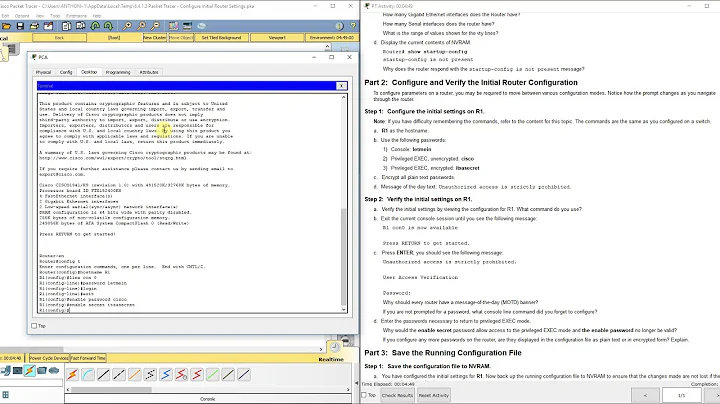This screenshot has height=404, width=720.
Task: Click Power Cycle Devices button
Action: (x=49, y=358)
